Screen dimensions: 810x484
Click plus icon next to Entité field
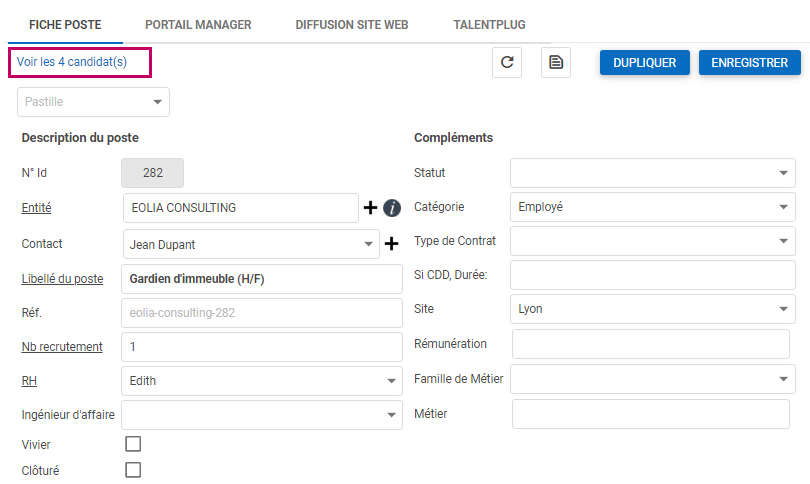coord(370,208)
